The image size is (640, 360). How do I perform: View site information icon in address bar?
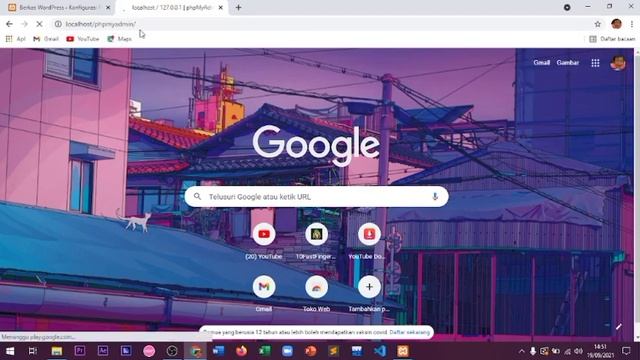pyautogui.click(x=58, y=24)
